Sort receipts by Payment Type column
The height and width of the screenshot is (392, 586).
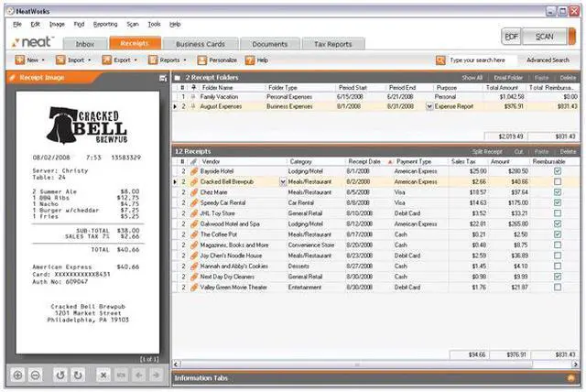[414, 162]
